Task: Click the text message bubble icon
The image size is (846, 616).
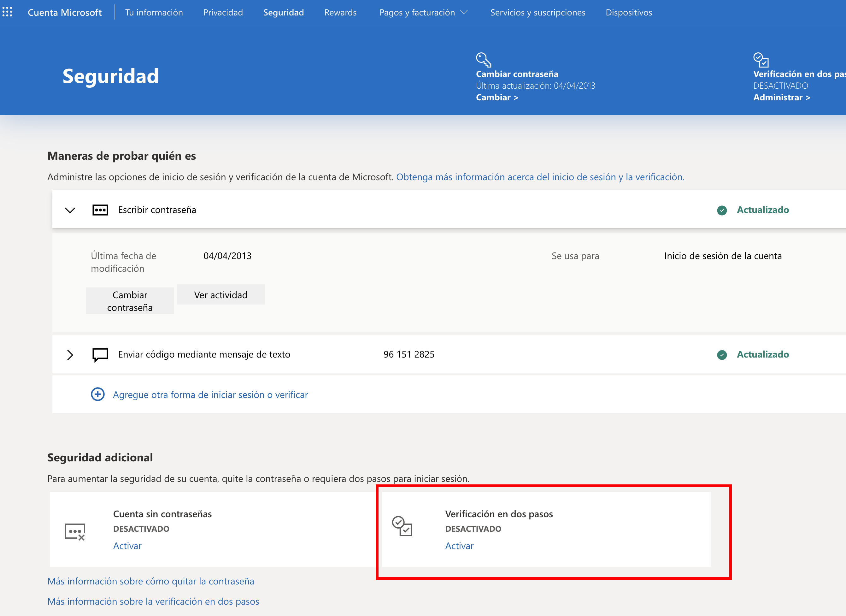Action: click(x=100, y=355)
